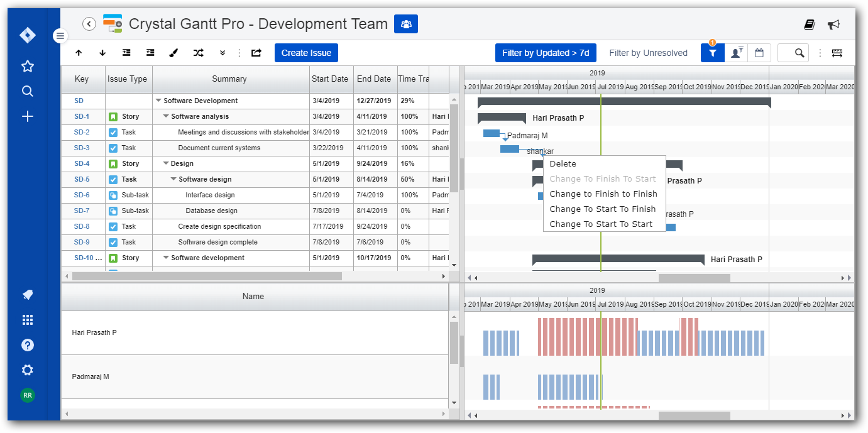Click the search input field in toolbar
The height and width of the screenshot is (433, 868).
(793, 53)
